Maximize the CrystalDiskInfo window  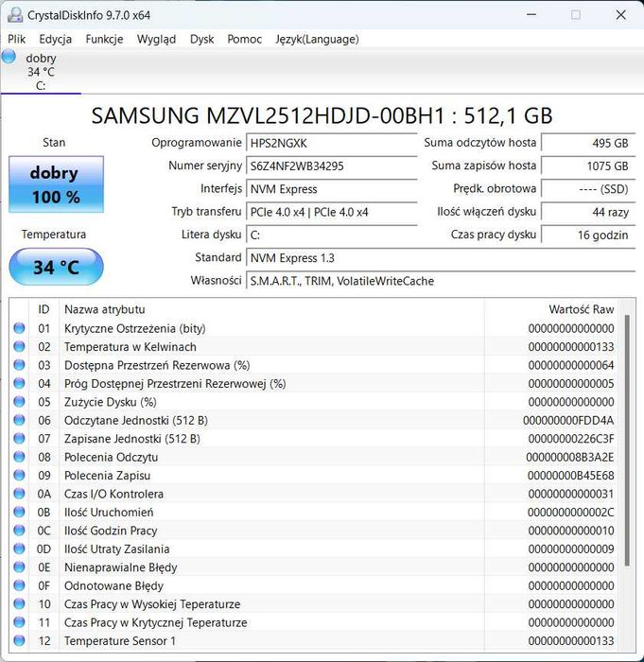pyautogui.click(x=576, y=15)
